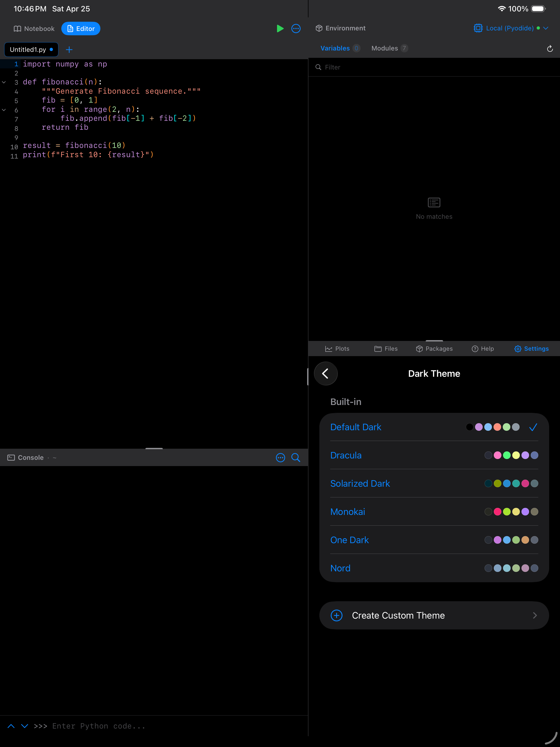Click the Default Dark checkmark

[533, 427]
